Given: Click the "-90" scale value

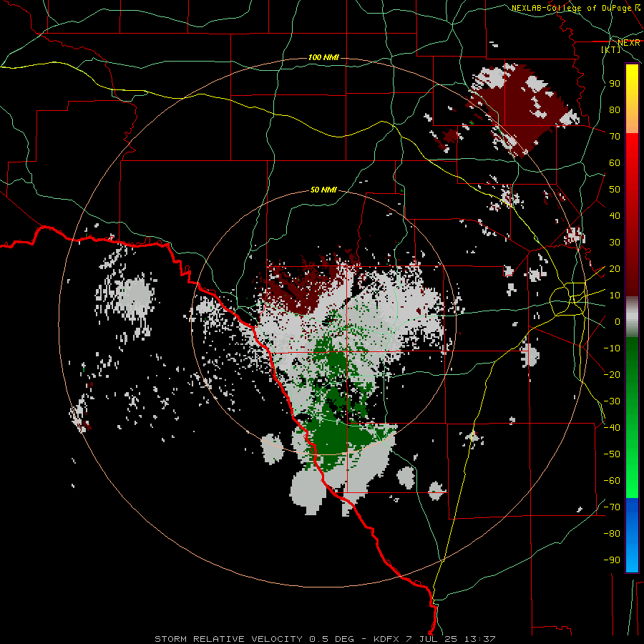Looking at the screenshot, I should (612, 560).
